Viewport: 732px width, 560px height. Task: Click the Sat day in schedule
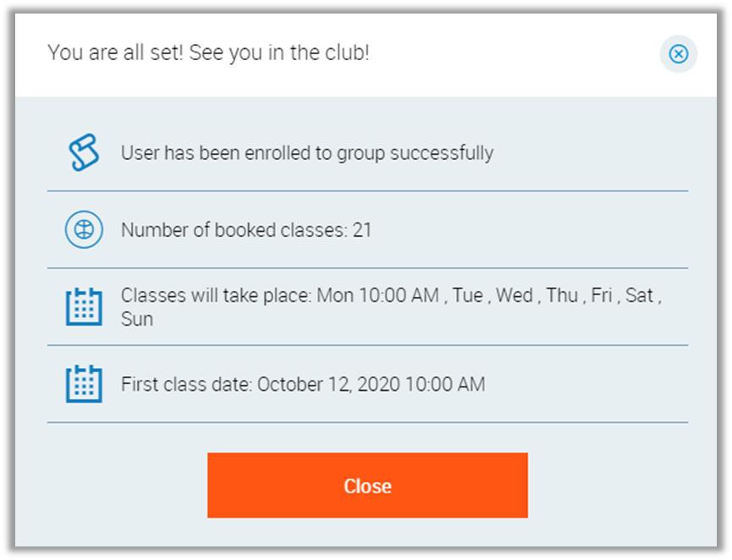(x=639, y=296)
